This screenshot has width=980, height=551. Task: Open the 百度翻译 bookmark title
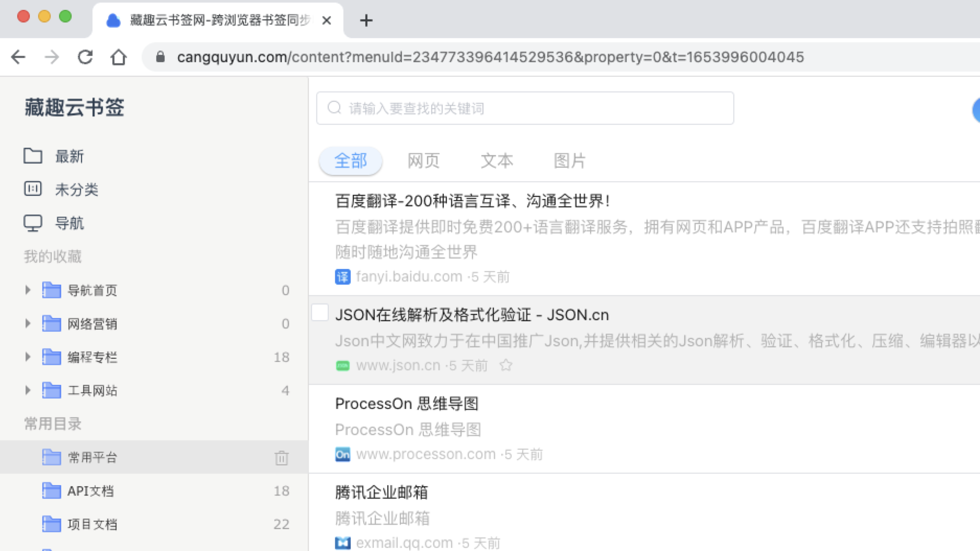pos(472,201)
